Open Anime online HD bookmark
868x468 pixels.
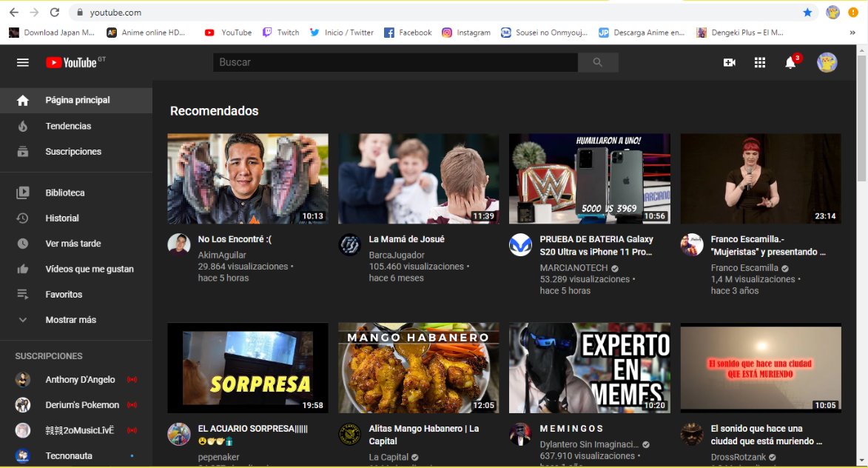146,33
